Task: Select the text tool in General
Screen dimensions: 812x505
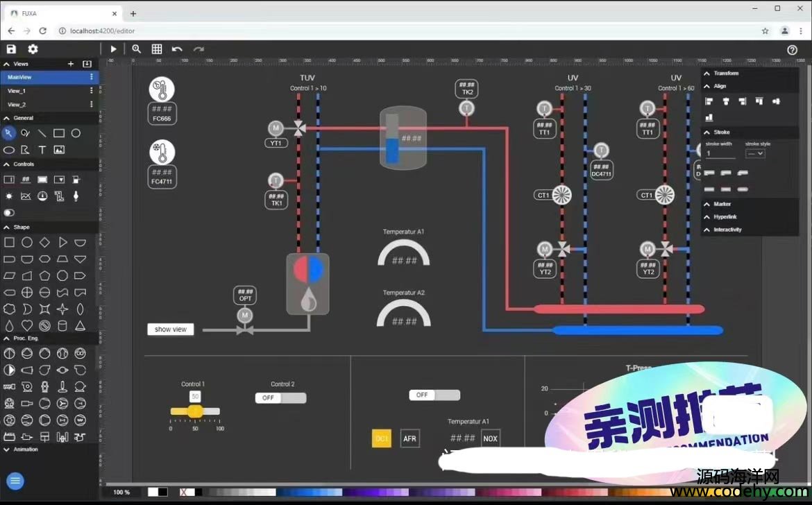Action: [x=42, y=149]
